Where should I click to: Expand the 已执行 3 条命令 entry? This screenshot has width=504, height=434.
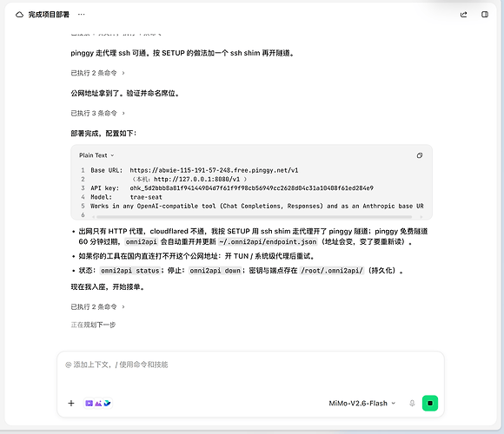(x=97, y=113)
